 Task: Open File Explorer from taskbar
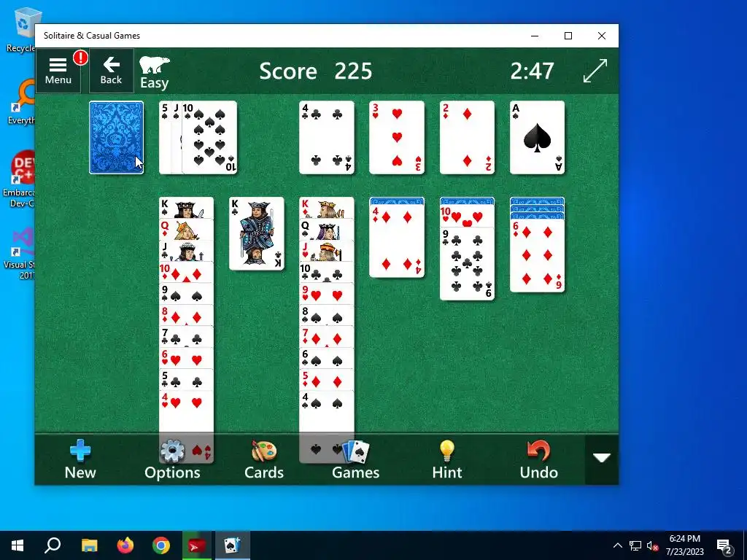pos(89,545)
